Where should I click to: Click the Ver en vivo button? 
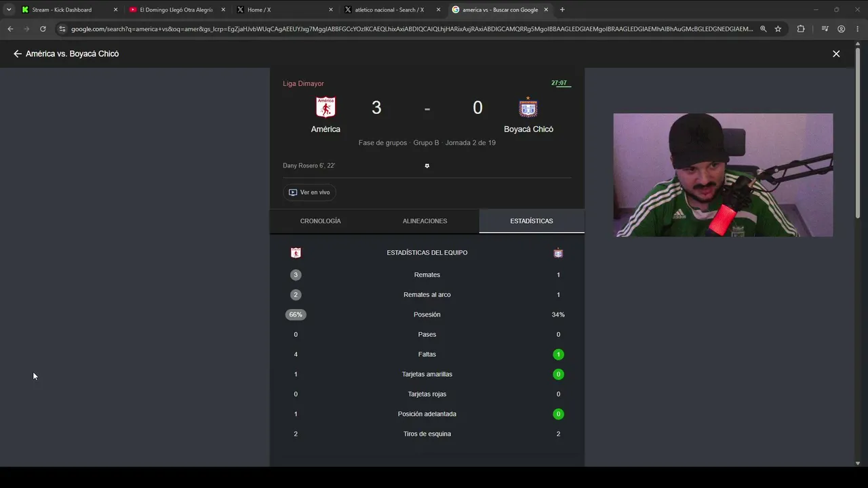coord(309,192)
